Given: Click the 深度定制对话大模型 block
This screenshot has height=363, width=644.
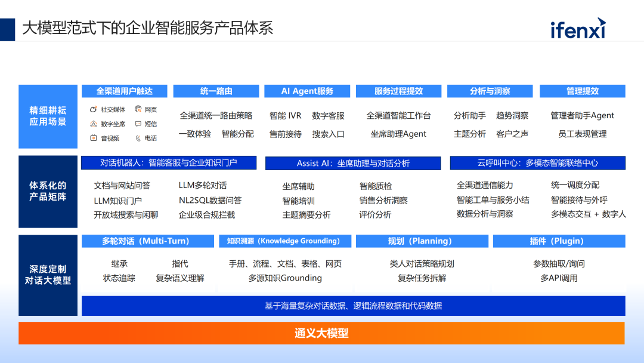Looking at the screenshot, I should 48,275.
